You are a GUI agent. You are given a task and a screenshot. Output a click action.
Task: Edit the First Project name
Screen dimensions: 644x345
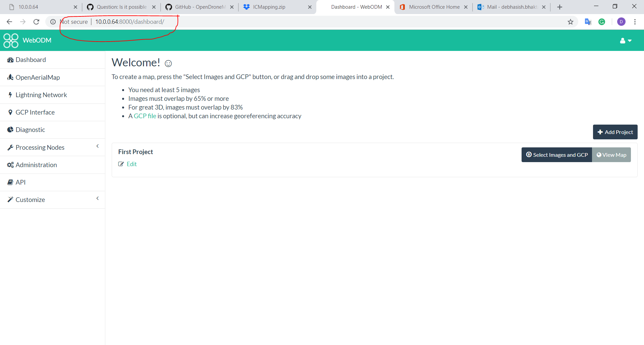coord(131,164)
